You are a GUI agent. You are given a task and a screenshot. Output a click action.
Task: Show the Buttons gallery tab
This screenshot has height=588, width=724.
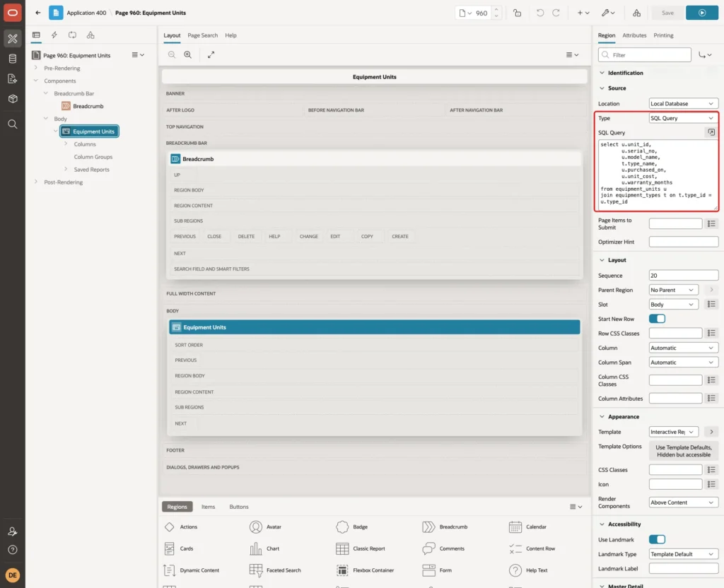click(x=239, y=507)
